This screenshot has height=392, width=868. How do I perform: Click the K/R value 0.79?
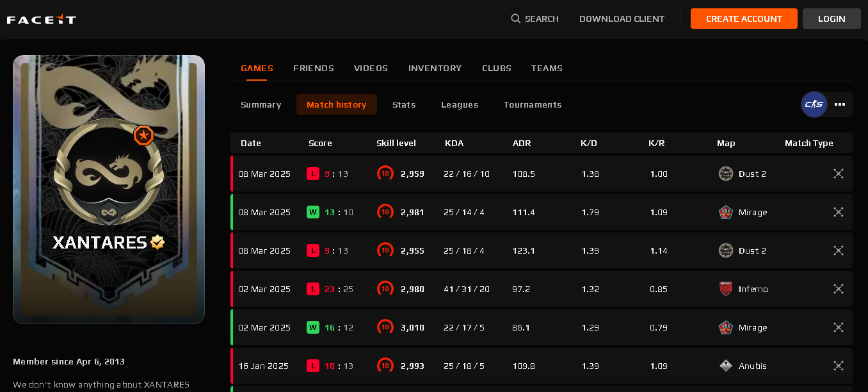click(x=659, y=327)
